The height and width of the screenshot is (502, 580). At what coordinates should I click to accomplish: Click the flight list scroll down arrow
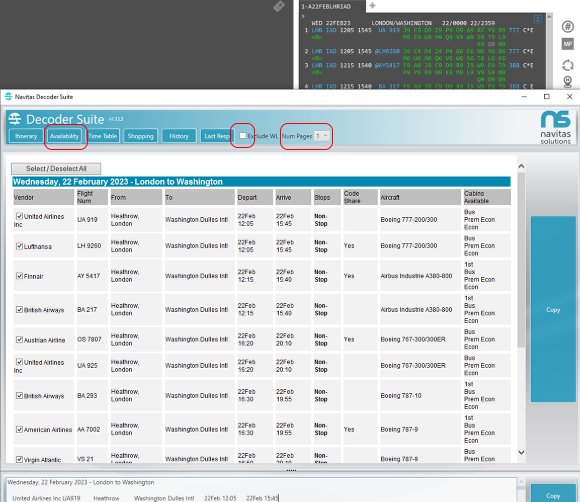(521, 452)
